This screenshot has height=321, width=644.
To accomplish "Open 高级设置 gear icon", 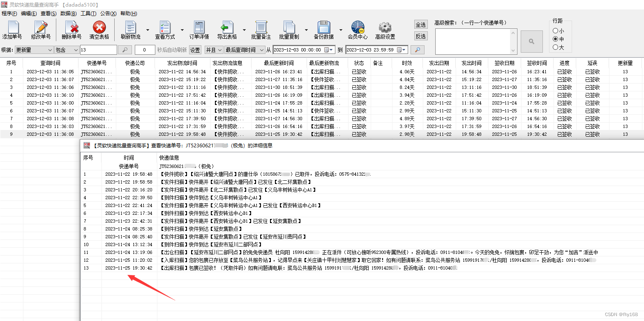I will pyautogui.click(x=385, y=28).
